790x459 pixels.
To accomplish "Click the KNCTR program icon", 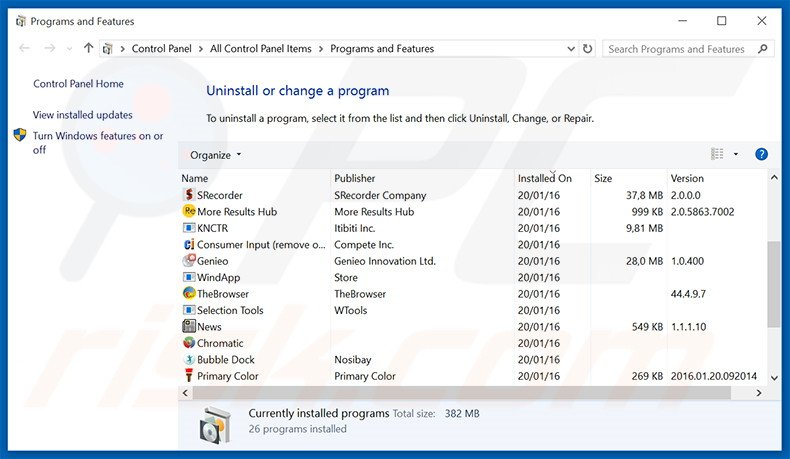I will click(189, 228).
